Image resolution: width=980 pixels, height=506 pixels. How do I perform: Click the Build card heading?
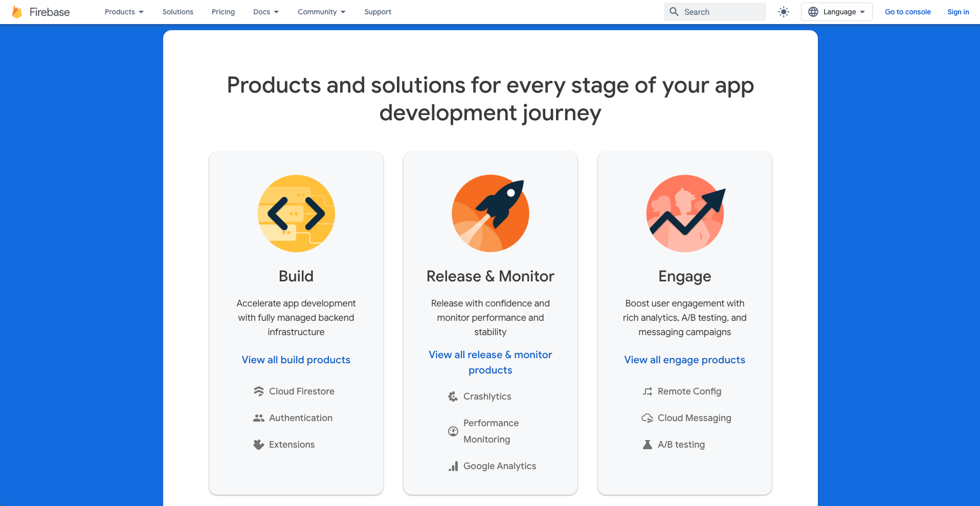coord(296,276)
